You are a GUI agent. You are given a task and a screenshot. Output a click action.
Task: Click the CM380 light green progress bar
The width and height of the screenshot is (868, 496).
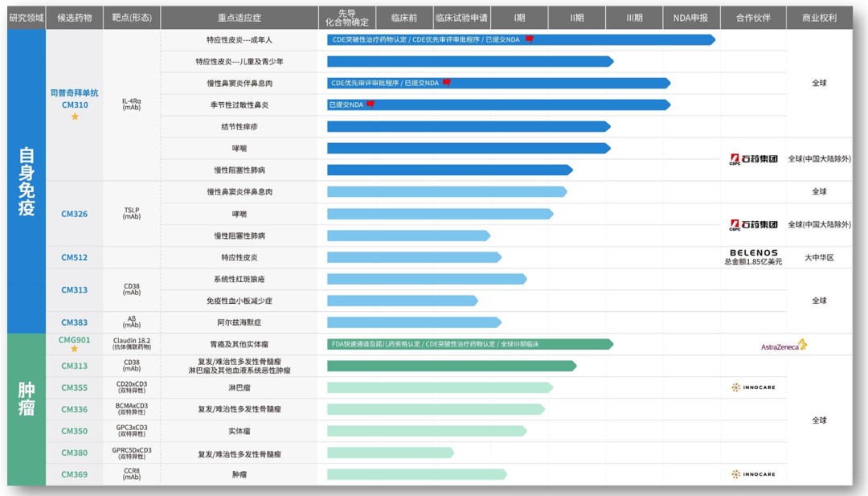[x=391, y=453]
